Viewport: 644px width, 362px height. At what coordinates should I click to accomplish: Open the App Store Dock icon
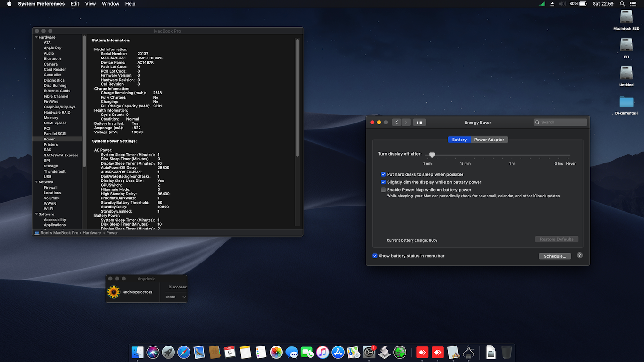[x=338, y=352]
